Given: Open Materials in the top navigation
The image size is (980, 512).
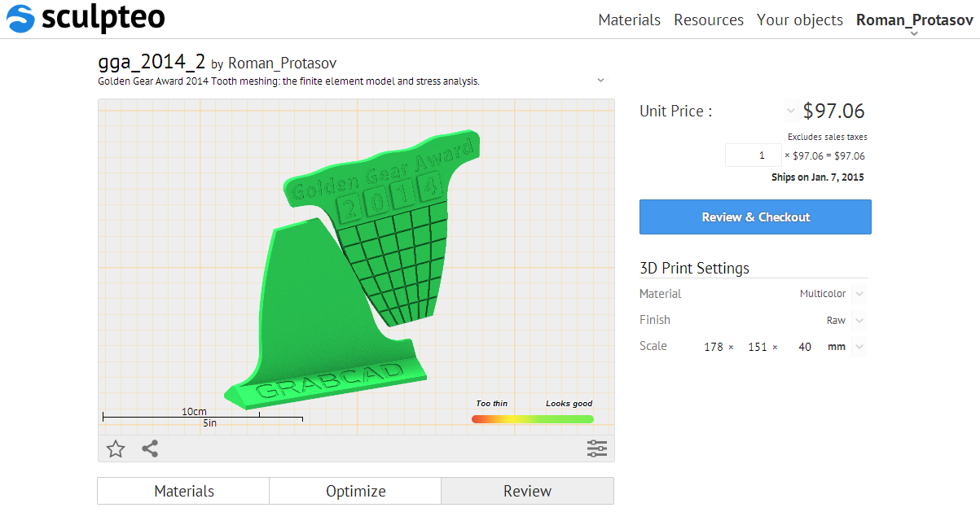Looking at the screenshot, I should click(x=629, y=20).
